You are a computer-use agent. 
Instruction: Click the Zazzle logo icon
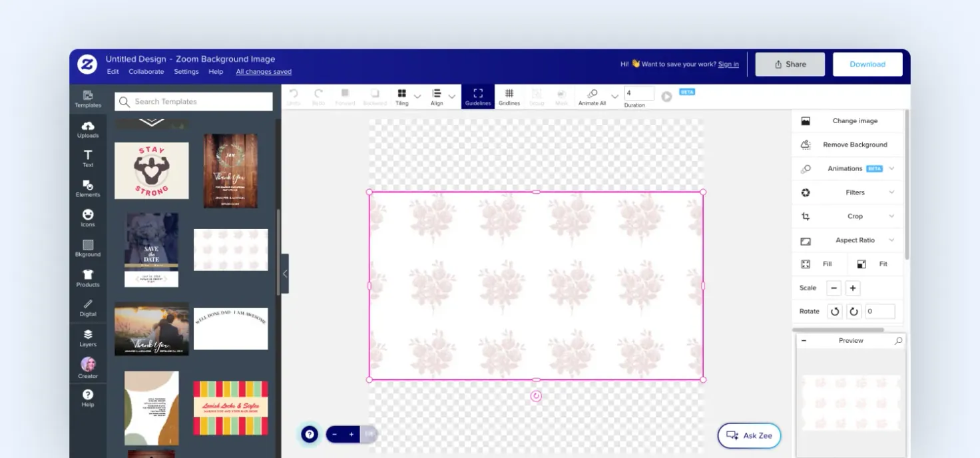point(87,65)
